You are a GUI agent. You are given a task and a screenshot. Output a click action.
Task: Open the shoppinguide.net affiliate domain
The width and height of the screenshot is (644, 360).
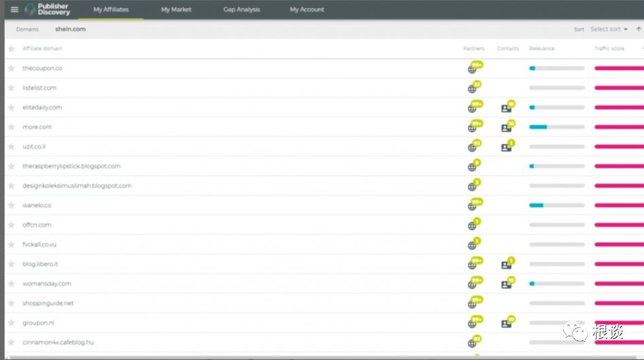48,304
